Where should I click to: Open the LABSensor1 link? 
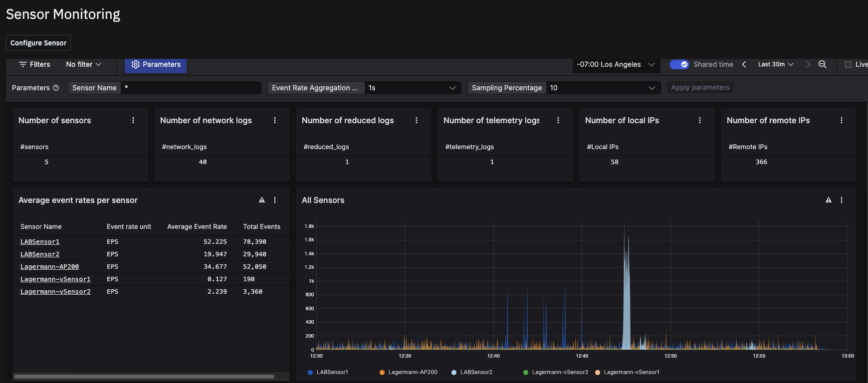[x=40, y=242]
